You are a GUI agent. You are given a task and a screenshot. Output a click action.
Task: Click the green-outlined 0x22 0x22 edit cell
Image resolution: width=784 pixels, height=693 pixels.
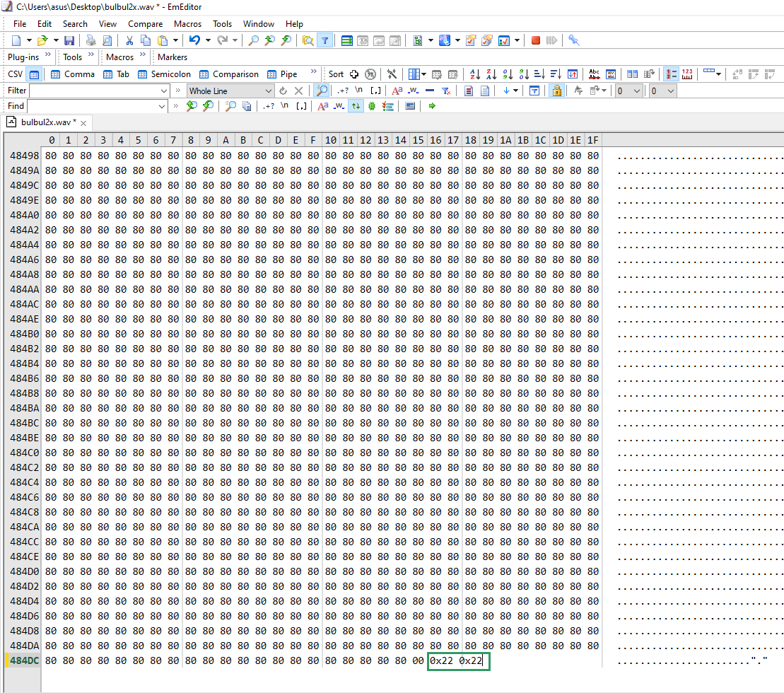pos(459,661)
